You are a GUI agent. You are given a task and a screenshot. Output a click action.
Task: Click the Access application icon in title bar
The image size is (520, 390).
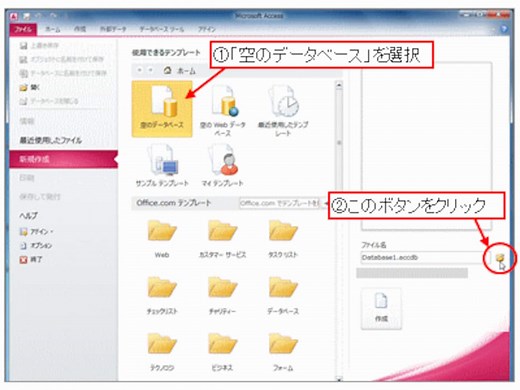14,16
